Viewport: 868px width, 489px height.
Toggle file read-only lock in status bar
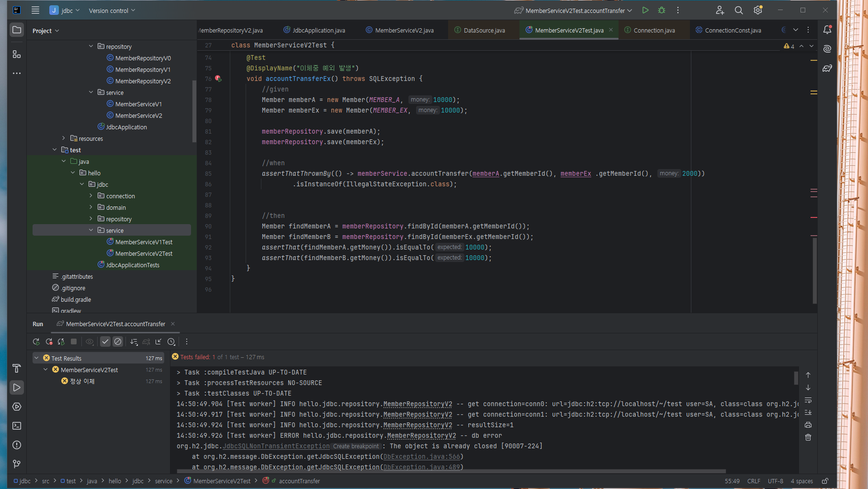825,481
